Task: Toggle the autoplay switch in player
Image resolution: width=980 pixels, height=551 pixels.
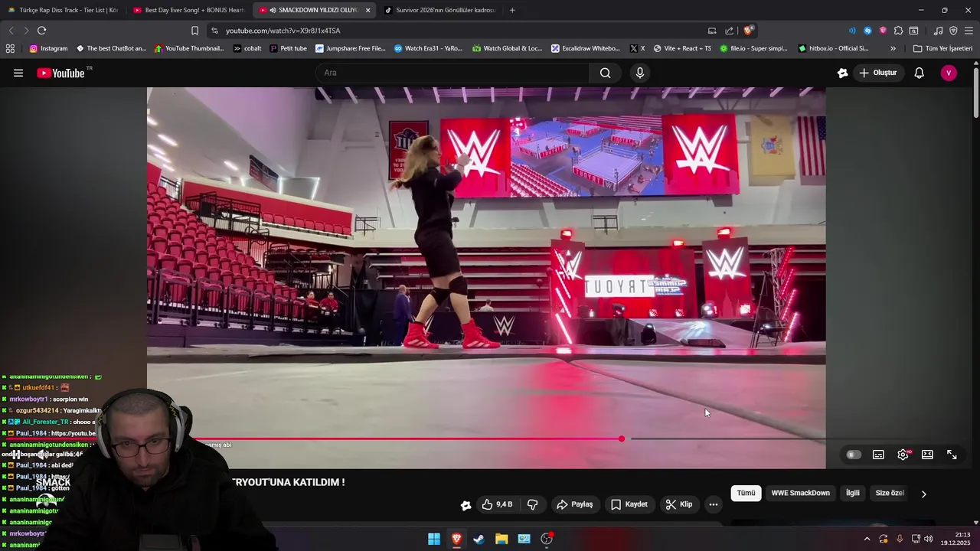Action: pos(853,455)
